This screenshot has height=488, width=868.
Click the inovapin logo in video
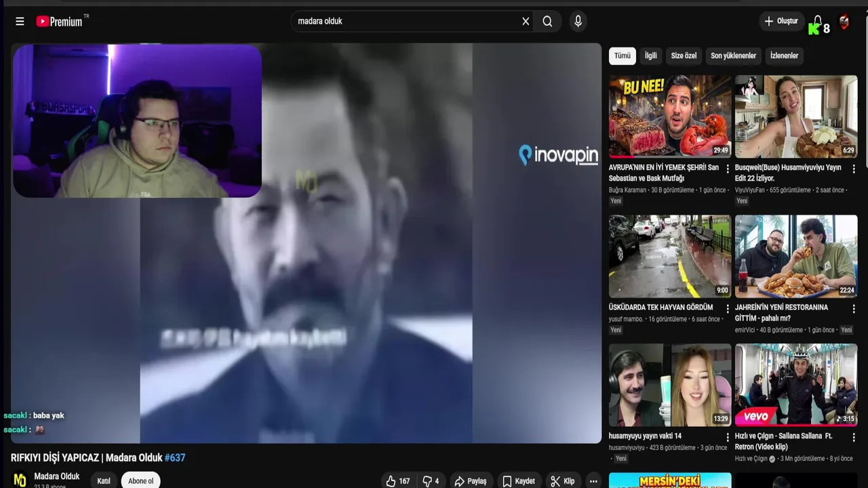tap(558, 155)
